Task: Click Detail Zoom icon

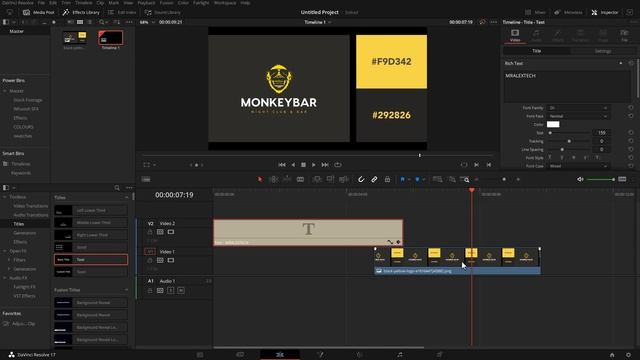Action: (451, 179)
